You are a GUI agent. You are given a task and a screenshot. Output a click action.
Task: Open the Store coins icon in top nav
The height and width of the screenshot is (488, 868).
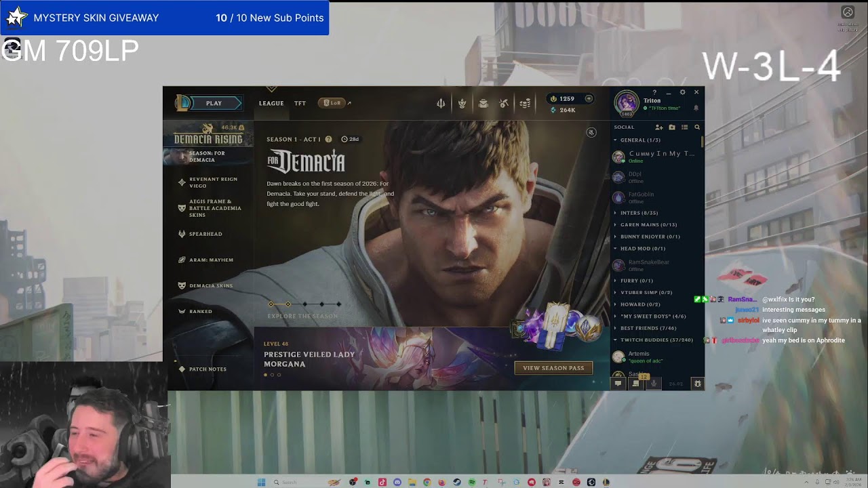[x=525, y=104]
